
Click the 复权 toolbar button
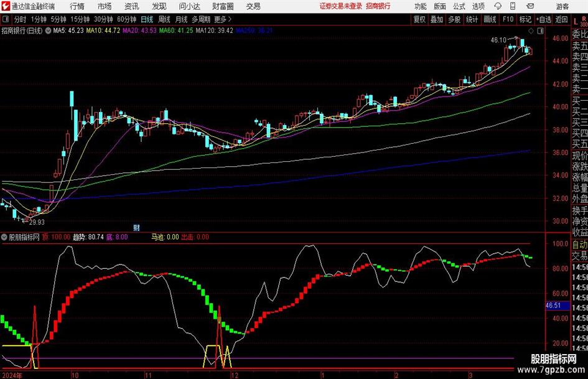[419, 19]
